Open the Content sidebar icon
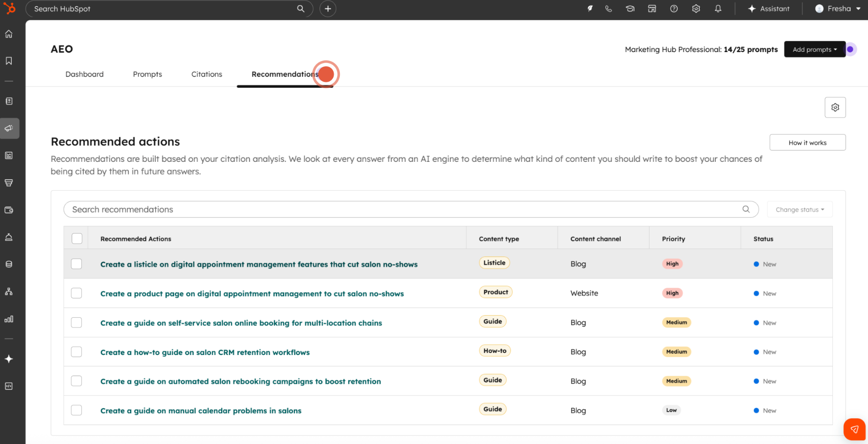 (9, 155)
